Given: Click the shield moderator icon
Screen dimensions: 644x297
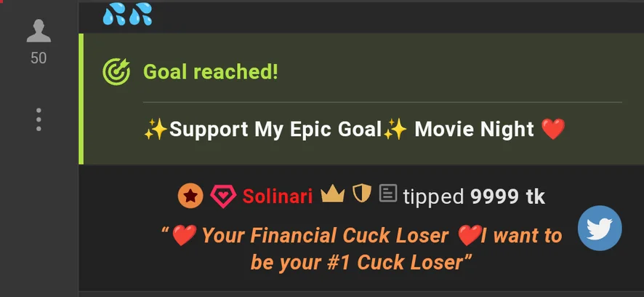Looking at the screenshot, I should [362, 194].
